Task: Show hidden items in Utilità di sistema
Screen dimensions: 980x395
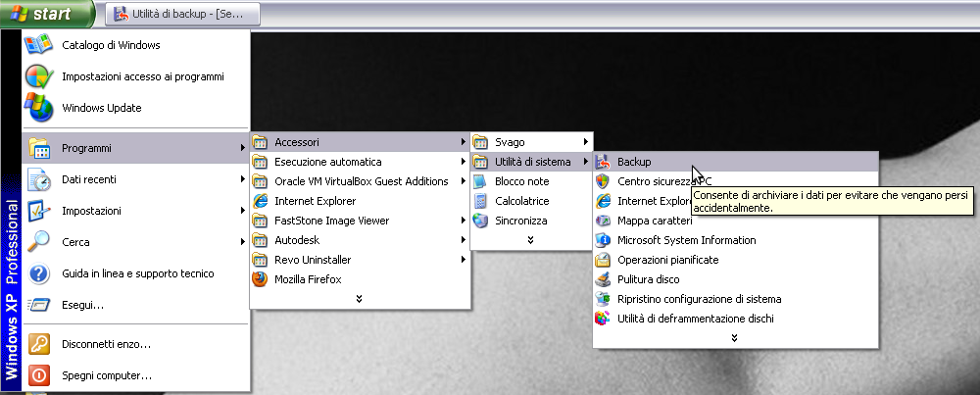Action: 734,337
